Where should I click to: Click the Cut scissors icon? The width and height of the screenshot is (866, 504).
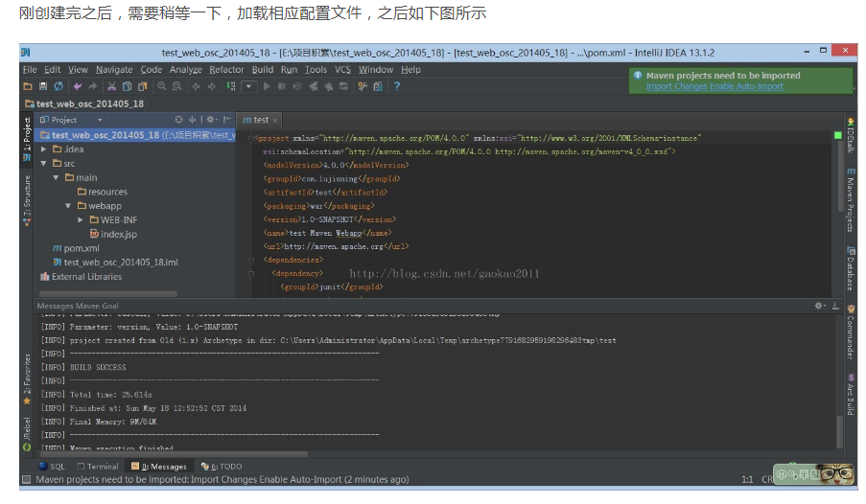[x=111, y=86]
